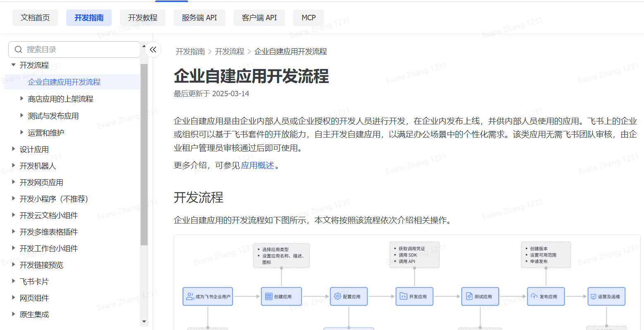
Task: Expand 原生集成 arrow
Action: click(13, 314)
